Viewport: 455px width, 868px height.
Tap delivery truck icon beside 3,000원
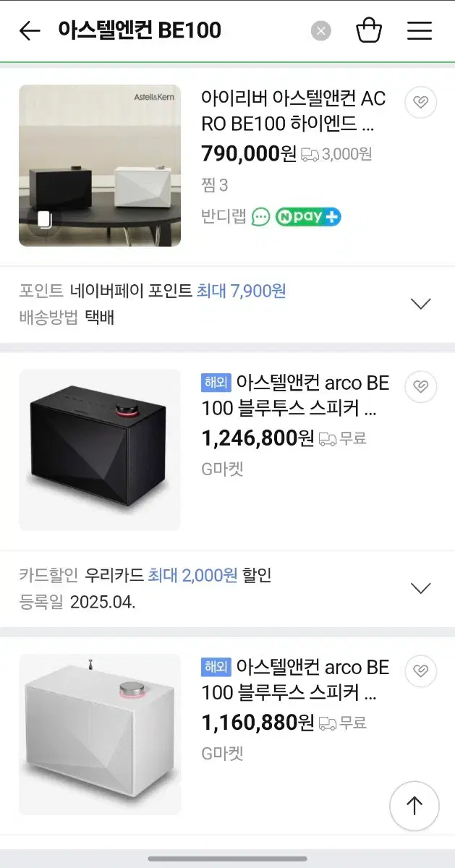(x=310, y=154)
